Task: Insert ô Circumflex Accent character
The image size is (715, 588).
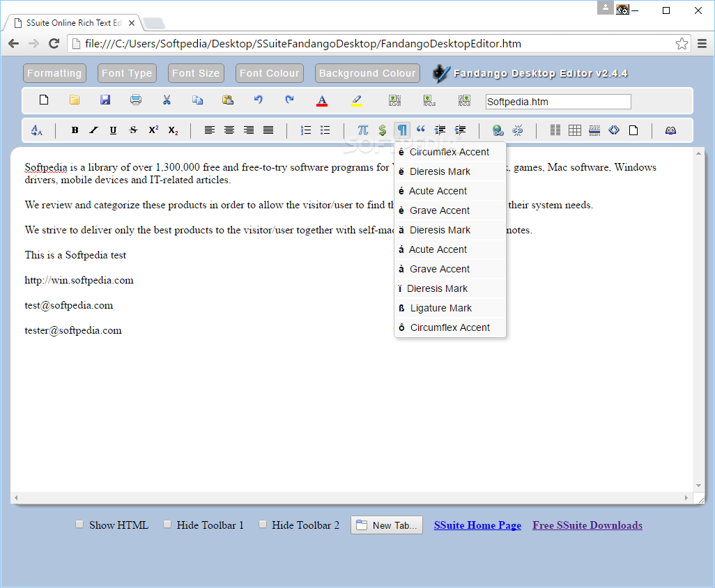Action: 450,327
